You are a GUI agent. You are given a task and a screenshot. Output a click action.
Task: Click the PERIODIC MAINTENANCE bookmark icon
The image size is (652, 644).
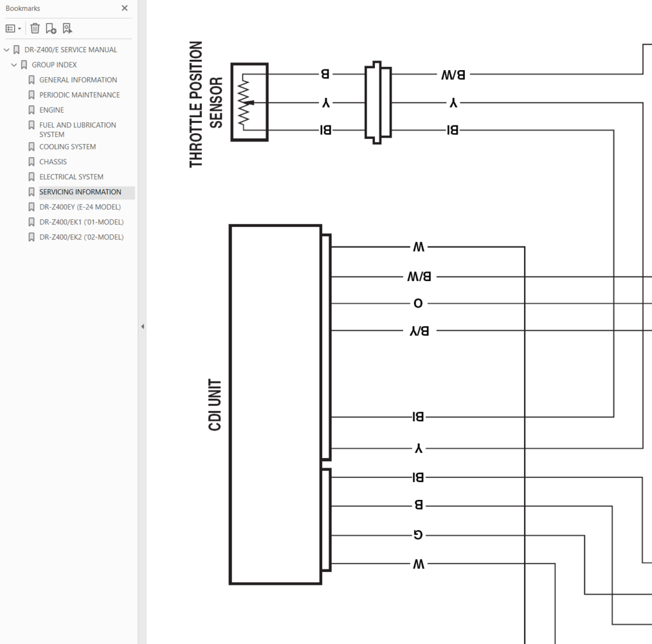pyautogui.click(x=31, y=95)
